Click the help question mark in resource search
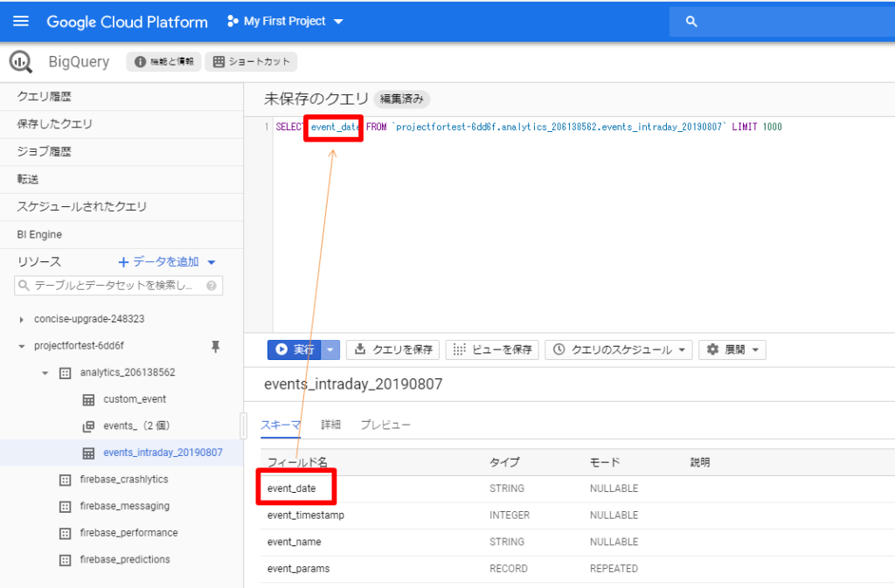This screenshot has width=895, height=588. click(x=212, y=286)
